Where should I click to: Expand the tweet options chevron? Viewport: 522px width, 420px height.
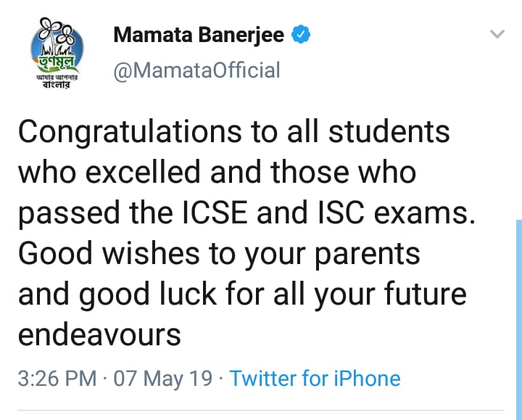click(x=497, y=33)
